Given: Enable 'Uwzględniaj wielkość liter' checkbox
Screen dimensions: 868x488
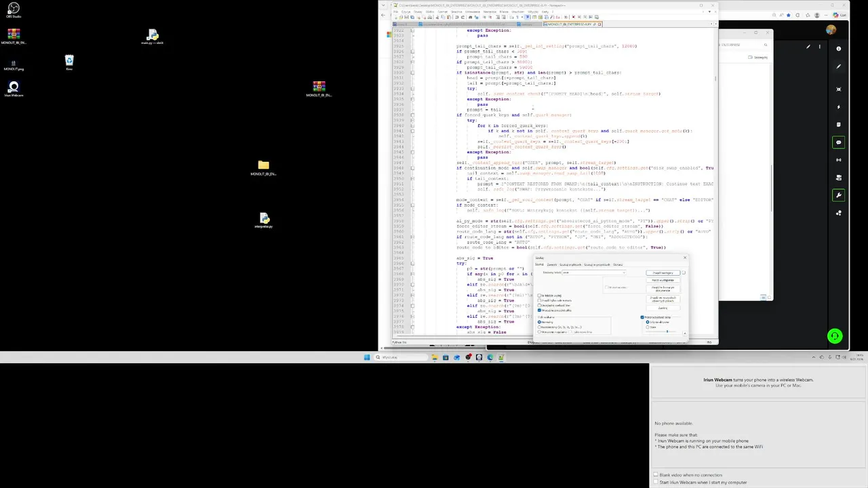Looking at the screenshot, I should pyautogui.click(x=539, y=306).
